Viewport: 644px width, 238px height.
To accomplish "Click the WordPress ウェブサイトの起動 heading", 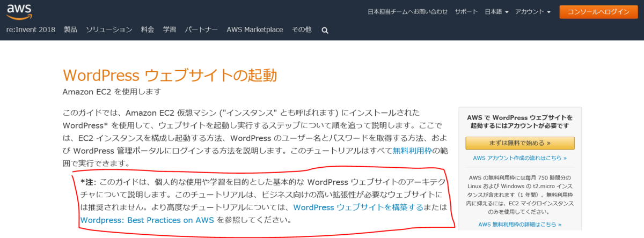I will 170,75.
